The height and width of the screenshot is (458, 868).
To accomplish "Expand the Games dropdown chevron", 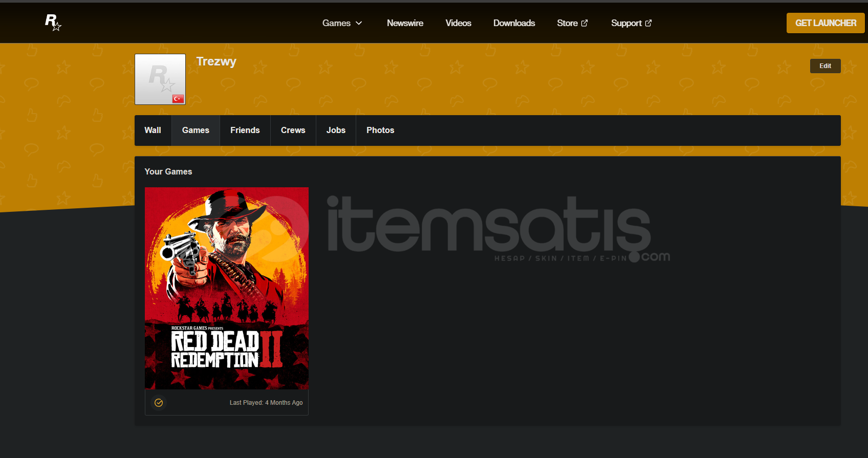I will click(359, 23).
